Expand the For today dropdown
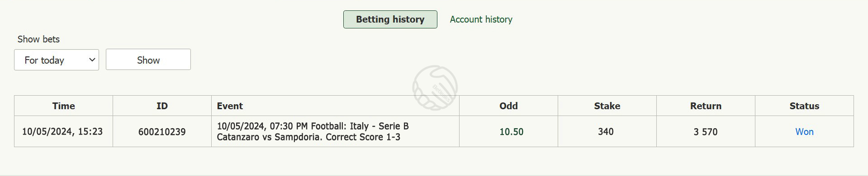The height and width of the screenshot is (176, 868). coord(57,60)
